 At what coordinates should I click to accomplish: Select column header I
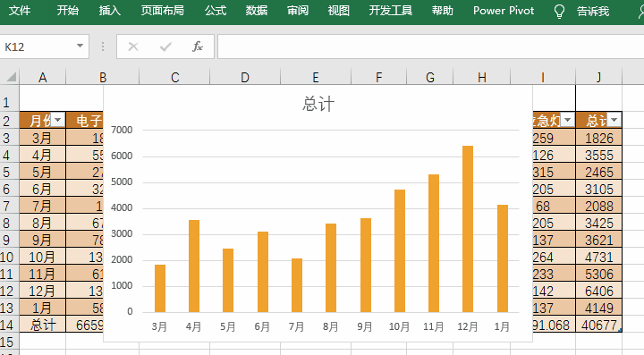pyautogui.click(x=543, y=77)
